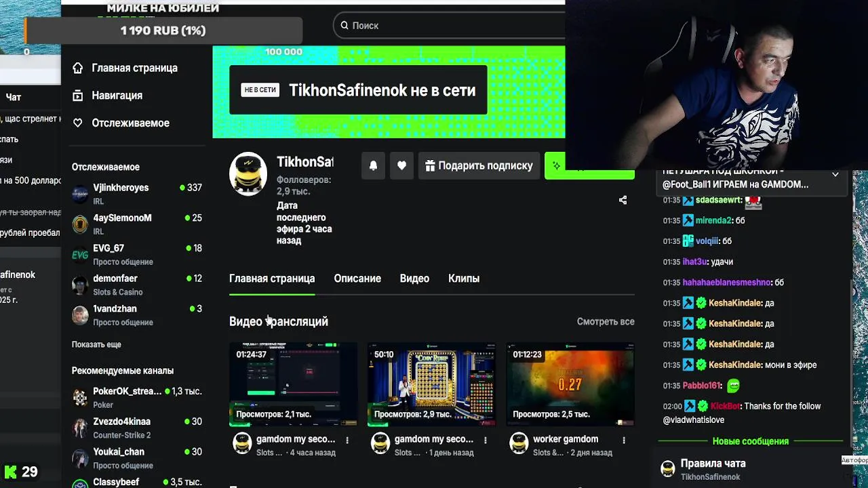The height and width of the screenshot is (488, 868).
Task: Click EVG_67 channel avatar in sidebar
Action: 80,255
